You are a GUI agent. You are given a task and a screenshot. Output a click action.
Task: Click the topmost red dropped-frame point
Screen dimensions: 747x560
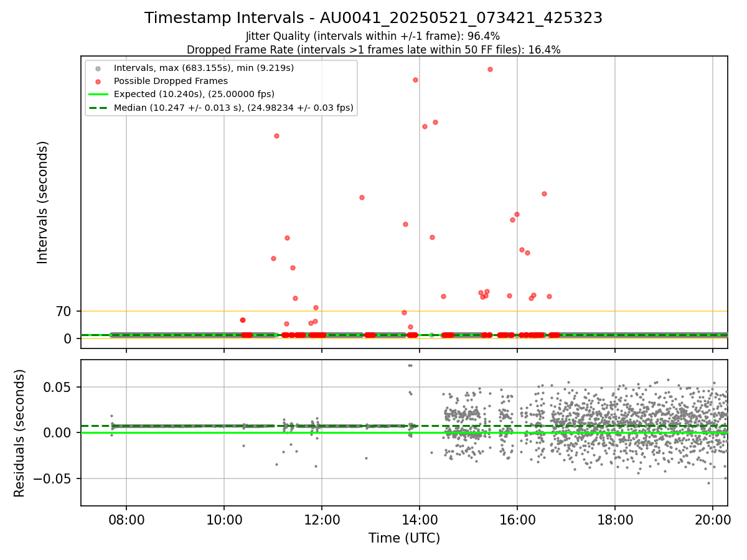coord(490,69)
